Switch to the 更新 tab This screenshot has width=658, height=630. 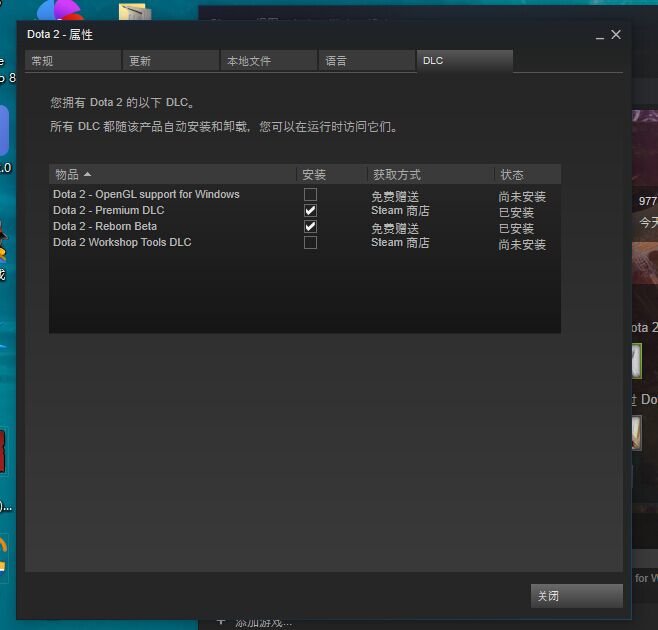coord(171,61)
